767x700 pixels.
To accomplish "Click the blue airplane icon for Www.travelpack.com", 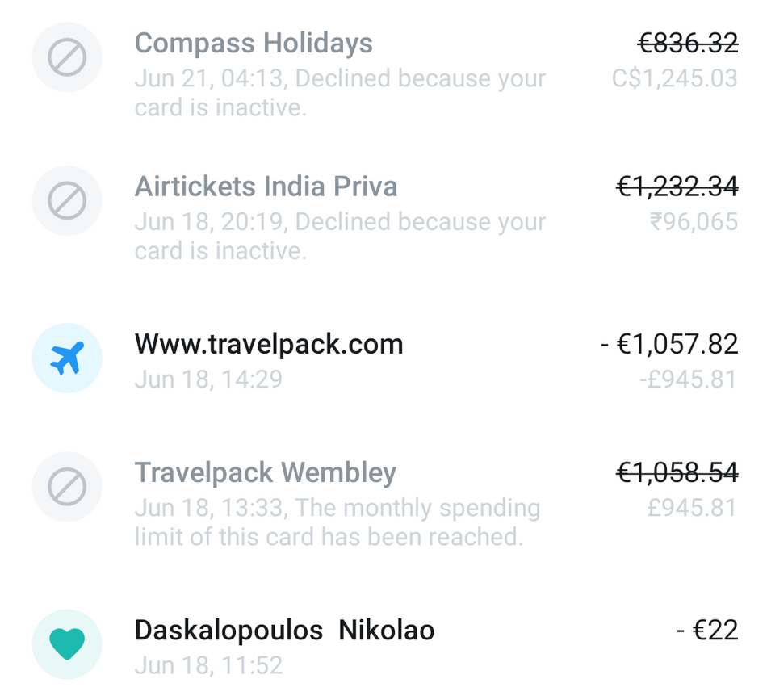I will (67, 358).
